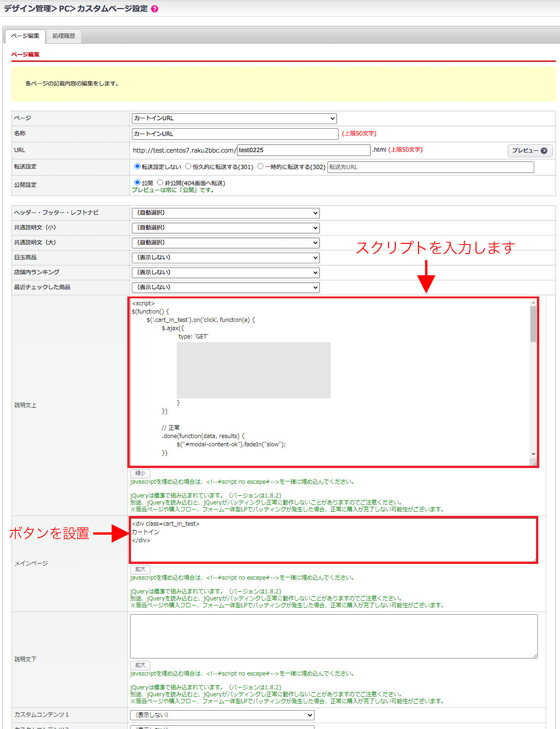Choose 恒久的に転送する(301) option
The image size is (560, 729).
(x=188, y=166)
